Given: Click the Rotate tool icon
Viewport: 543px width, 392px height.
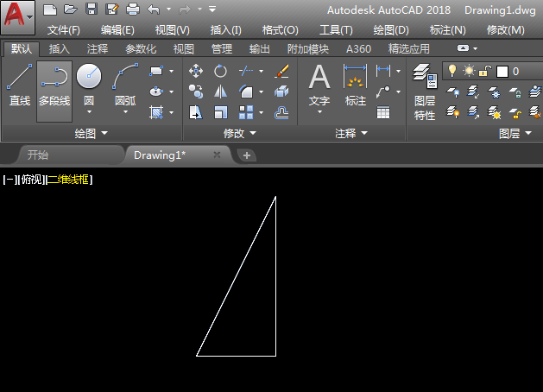Looking at the screenshot, I should coord(220,71).
